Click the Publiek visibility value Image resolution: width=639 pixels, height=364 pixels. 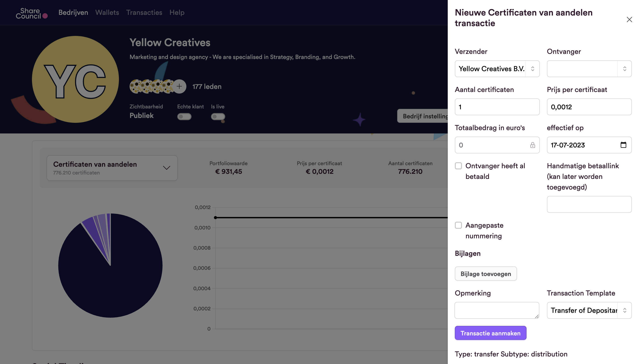coord(142,115)
